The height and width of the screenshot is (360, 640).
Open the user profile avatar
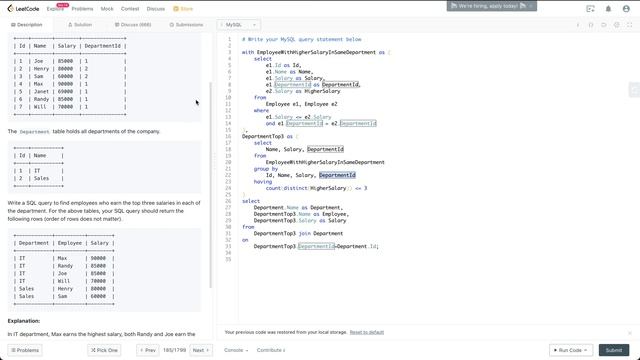click(626, 9)
